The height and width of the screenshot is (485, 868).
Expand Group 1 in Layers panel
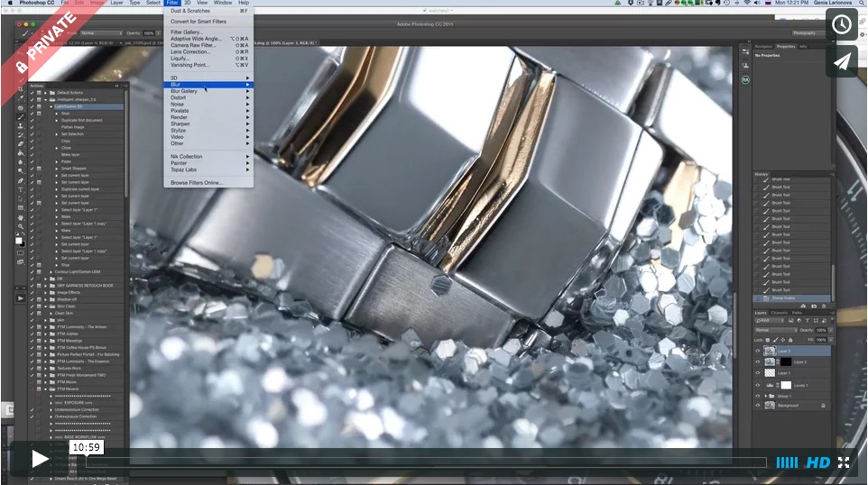pos(766,396)
